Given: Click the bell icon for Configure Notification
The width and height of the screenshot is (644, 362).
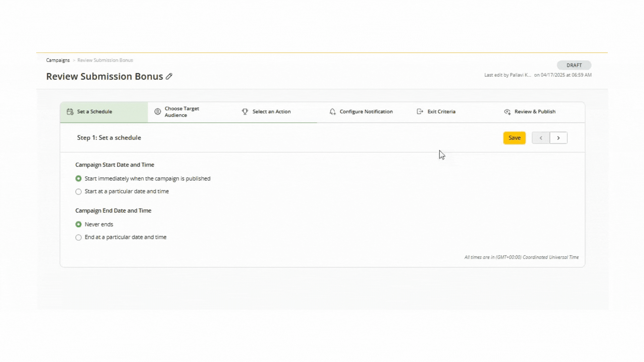Looking at the screenshot, I should [x=332, y=112].
